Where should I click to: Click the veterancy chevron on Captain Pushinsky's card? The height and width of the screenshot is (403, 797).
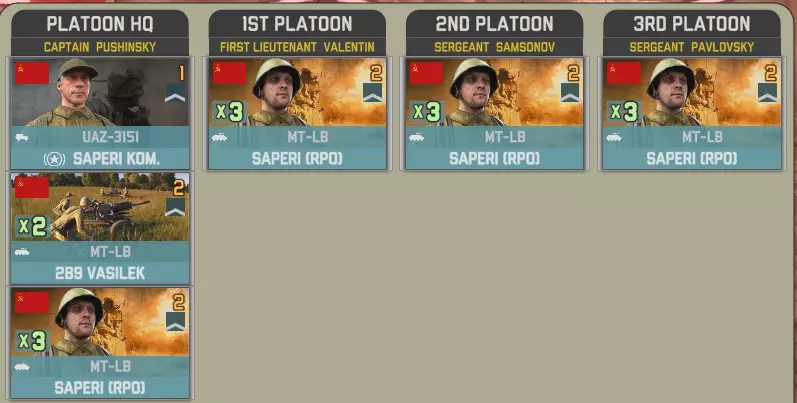(175, 93)
